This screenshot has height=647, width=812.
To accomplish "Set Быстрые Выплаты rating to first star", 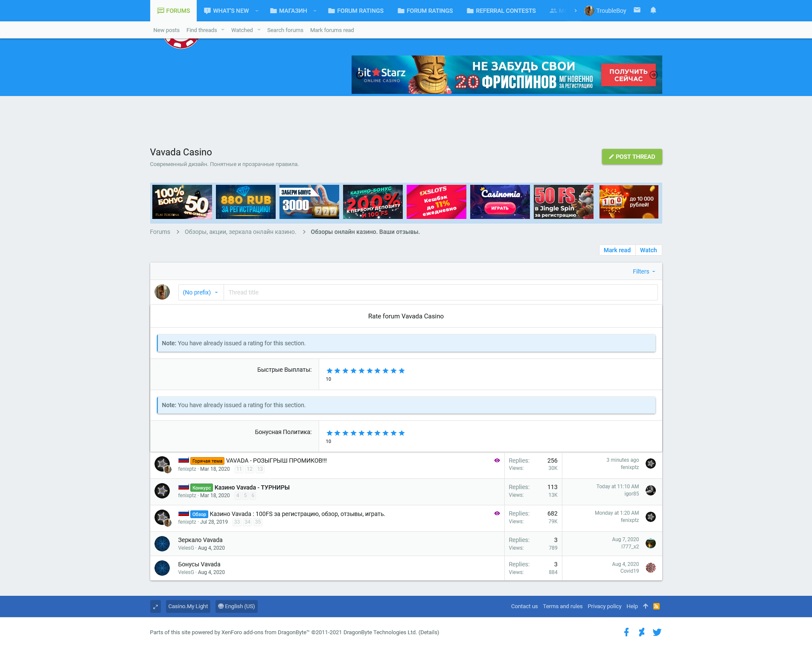I will coord(329,370).
